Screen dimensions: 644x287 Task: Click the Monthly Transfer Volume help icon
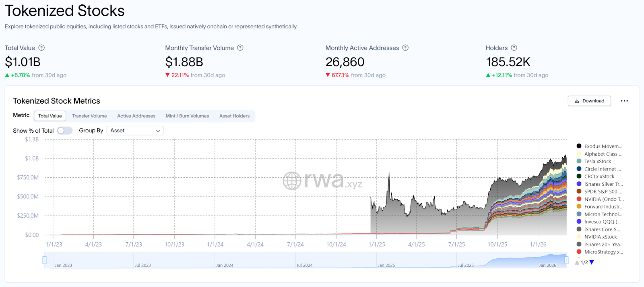[240, 48]
